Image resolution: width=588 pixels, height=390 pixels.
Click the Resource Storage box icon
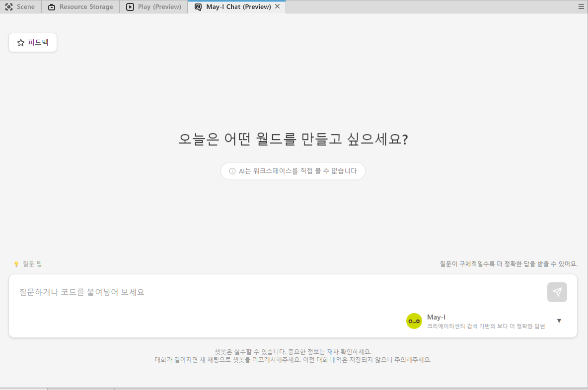(52, 7)
